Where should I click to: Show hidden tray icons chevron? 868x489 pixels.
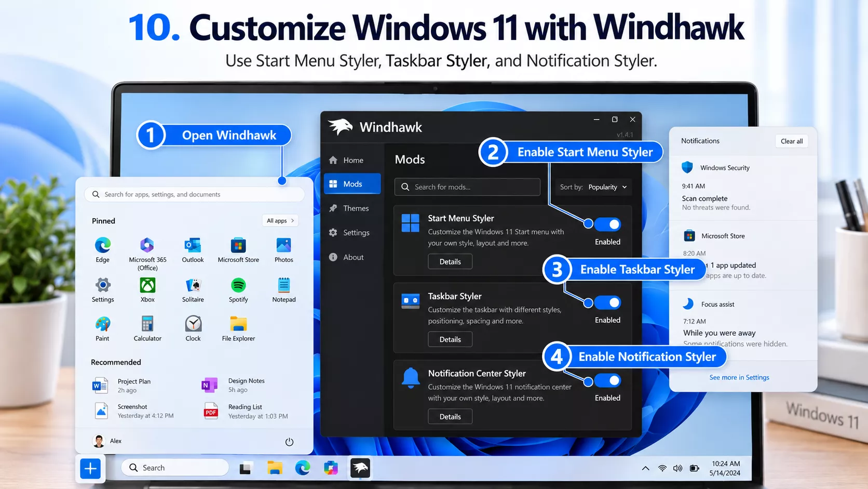click(x=645, y=468)
